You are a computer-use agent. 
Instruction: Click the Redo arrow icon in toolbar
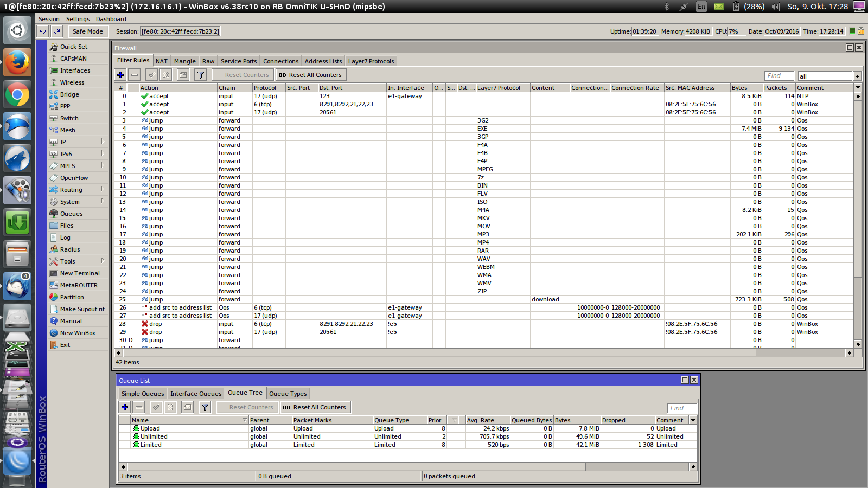(57, 31)
